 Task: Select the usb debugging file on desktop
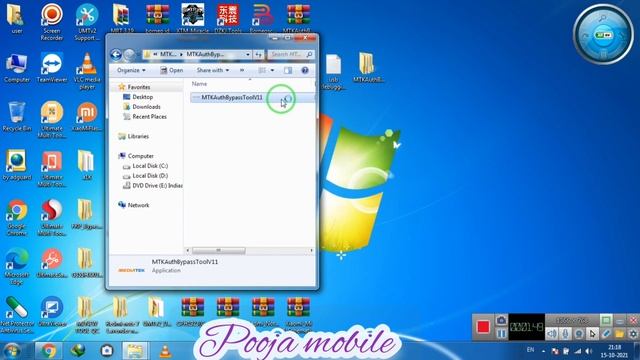pyautogui.click(x=333, y=71)
